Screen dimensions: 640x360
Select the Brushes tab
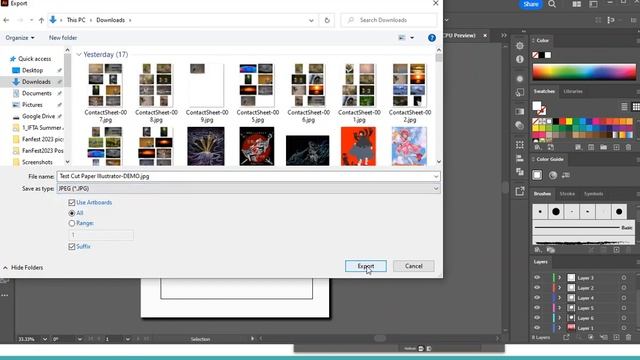542,194
